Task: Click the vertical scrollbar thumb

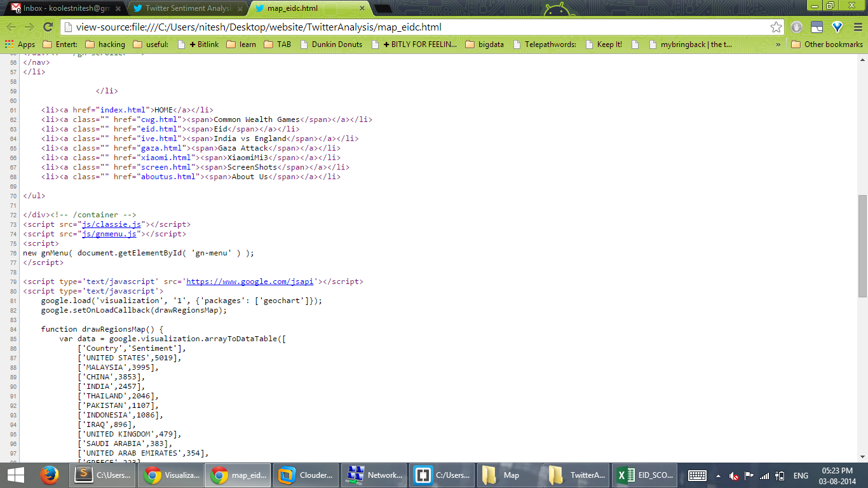Action: [x=862, y=246]
